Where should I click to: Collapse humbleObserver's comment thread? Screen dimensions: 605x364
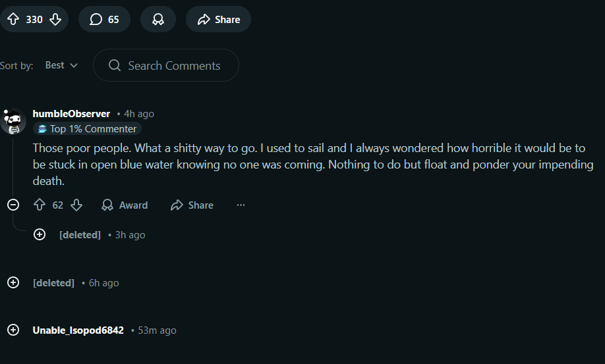point(13,205)
